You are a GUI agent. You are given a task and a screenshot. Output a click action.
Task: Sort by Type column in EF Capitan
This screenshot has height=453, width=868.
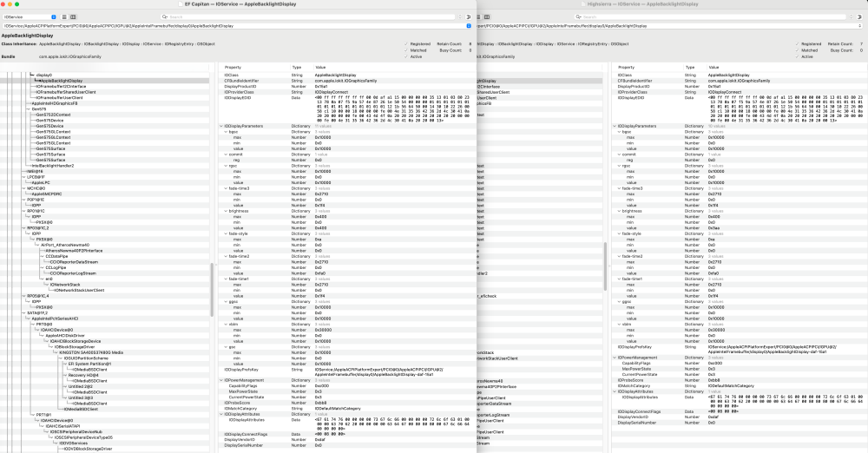coord(297,67)
